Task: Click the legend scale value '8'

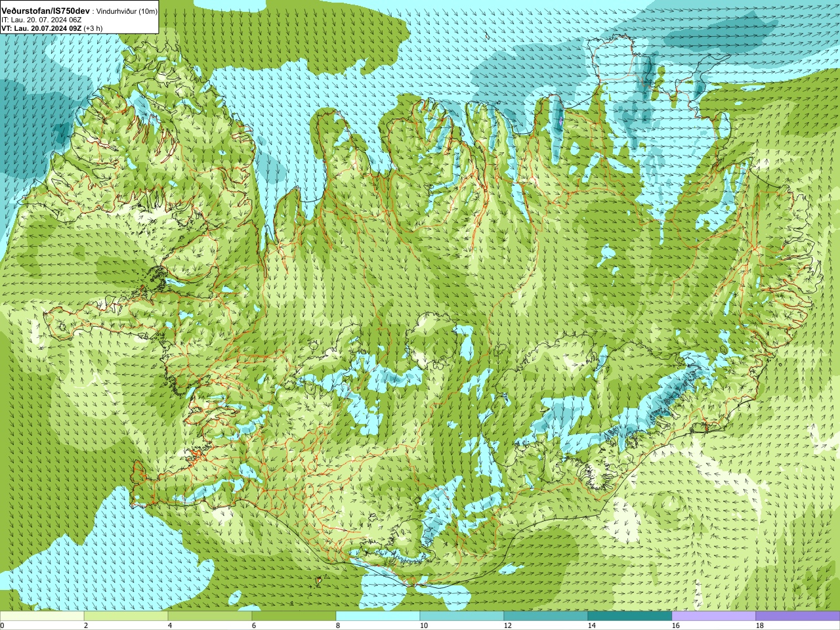Action: click(x=338, y=625)
